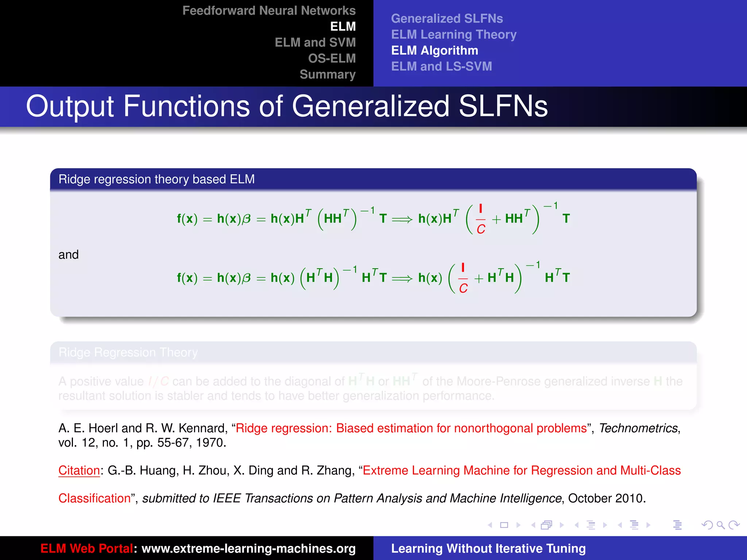Click previous section arrow in navigation bar
The image size is (747, 560).
pyautogui.click(x=620, y=525)
